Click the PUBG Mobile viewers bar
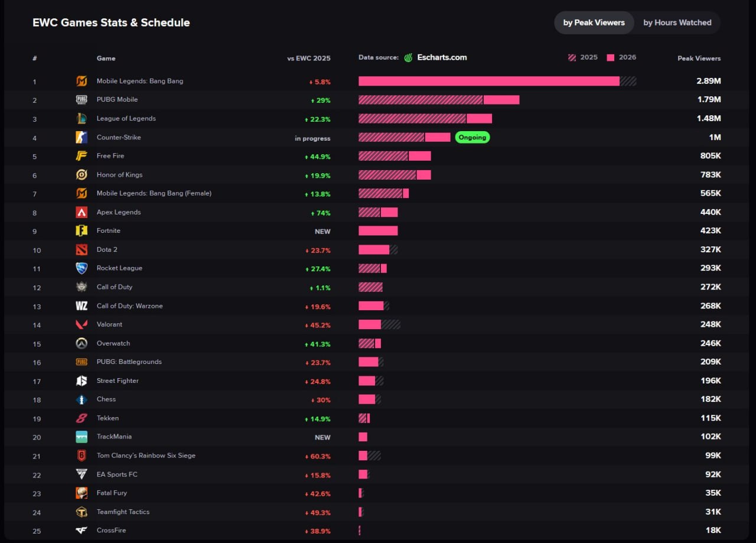The image size is (756, 543). click(x=439, y=100)
